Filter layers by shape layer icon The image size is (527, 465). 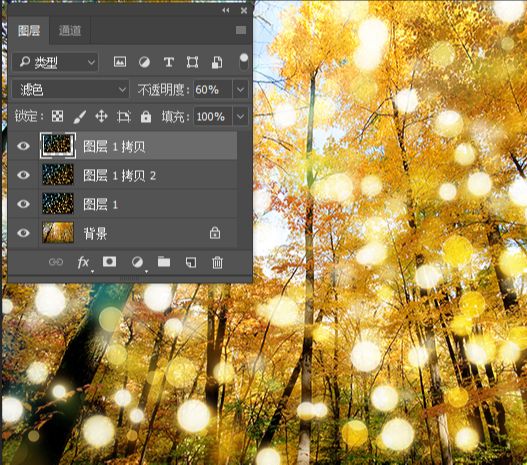click(192, 62)
